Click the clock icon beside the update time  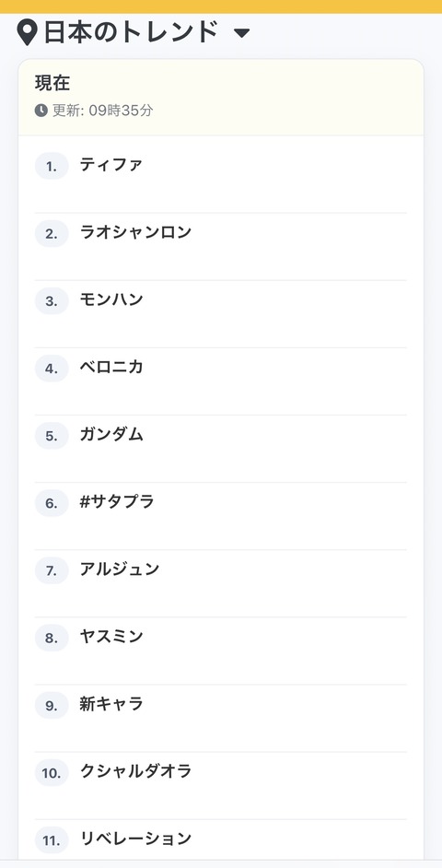(x=41, y=111)
